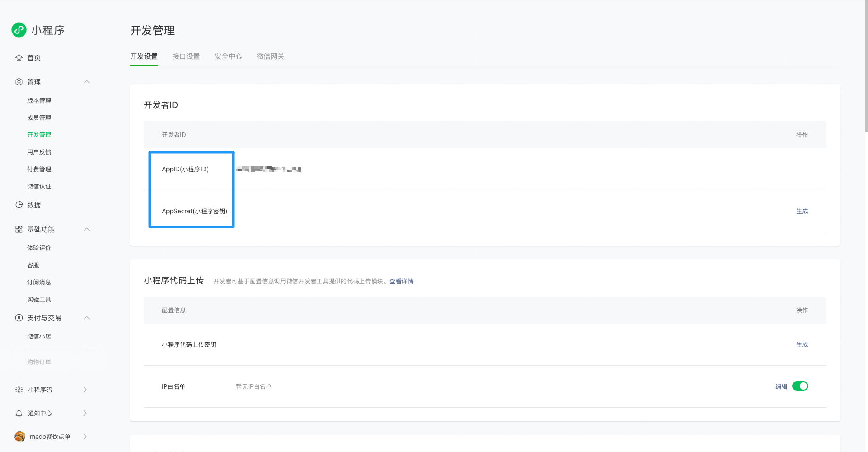868x452 pixels.
Task: Open the 安全中心 tab
Action: (228, 56)
